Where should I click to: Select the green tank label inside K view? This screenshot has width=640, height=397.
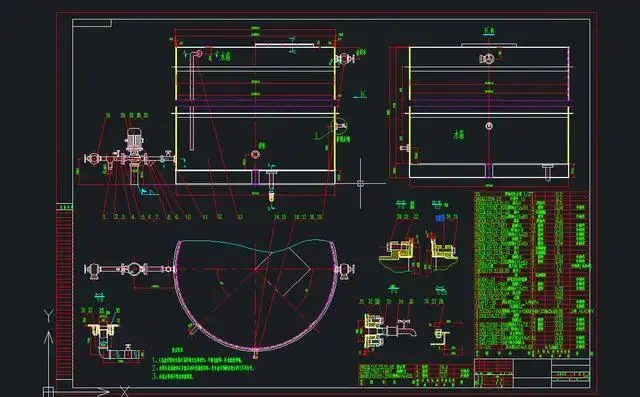tap(459, 135)
